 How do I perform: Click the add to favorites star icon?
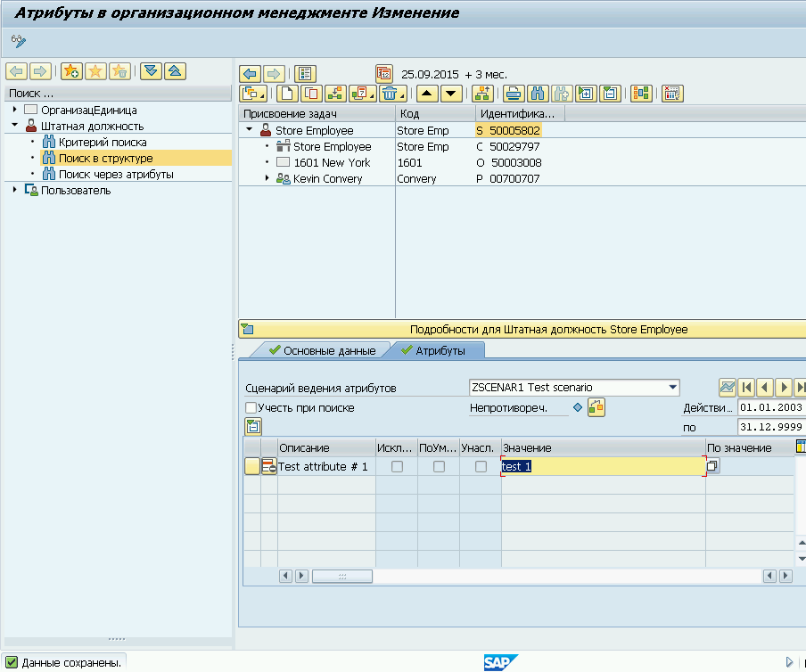point(71,71)
